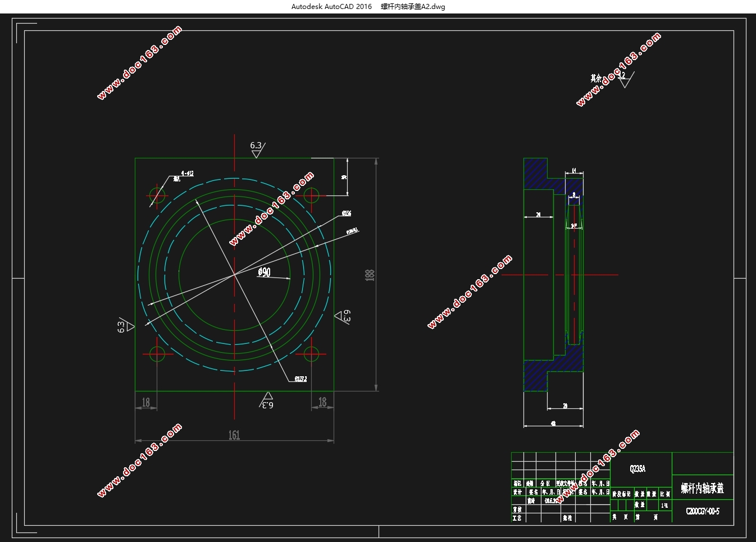The height and width of the screenshot is (542, 756).
Task: Select the right 18 hole-offset dimension
Action: (x=322, y=402)
